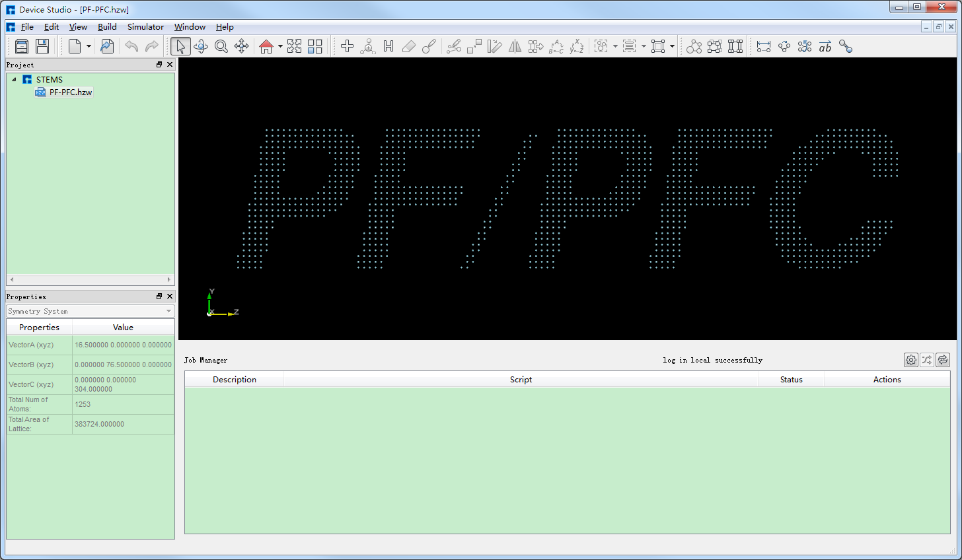Click the Undo arrow icon
This screenshot has width=962, height=560.
tap(131, 46)
